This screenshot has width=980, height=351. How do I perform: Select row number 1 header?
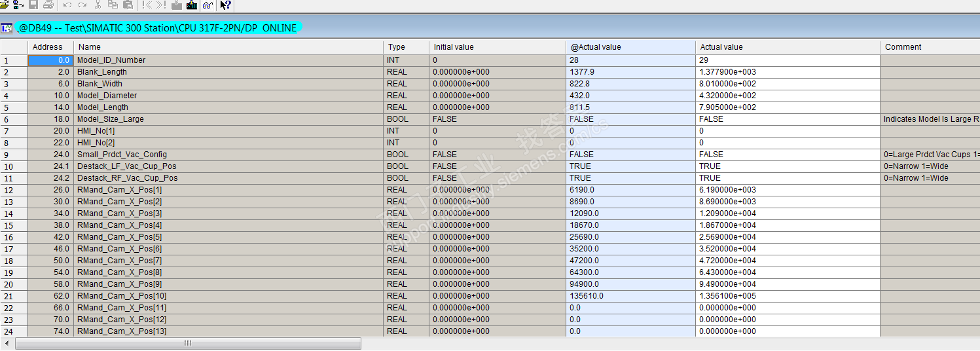pos(14,60)
